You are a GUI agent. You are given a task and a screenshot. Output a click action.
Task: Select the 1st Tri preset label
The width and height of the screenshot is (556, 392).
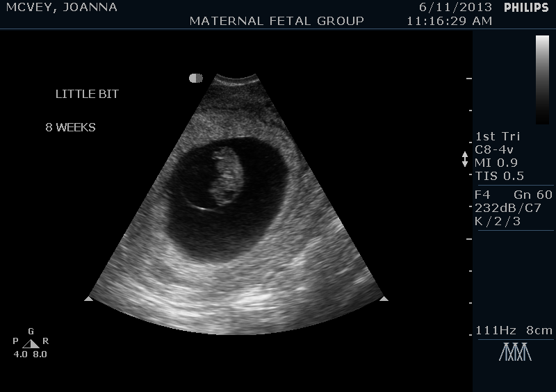click(x=497, y=136)
